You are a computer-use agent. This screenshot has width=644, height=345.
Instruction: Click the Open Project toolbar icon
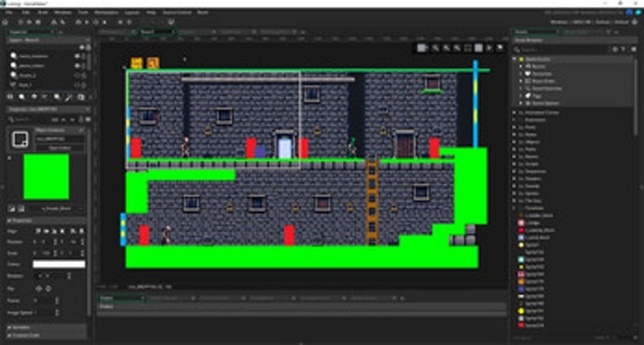(x=29, y=23)
